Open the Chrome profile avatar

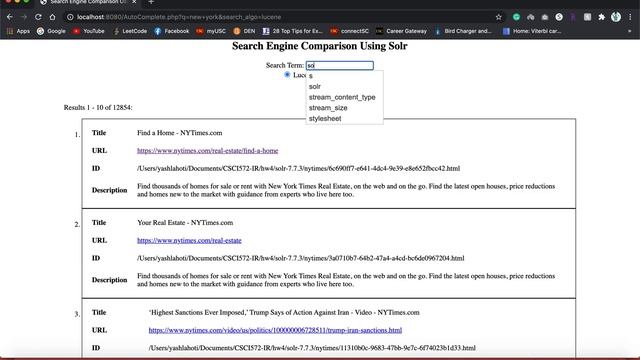[x=616, y=17]
